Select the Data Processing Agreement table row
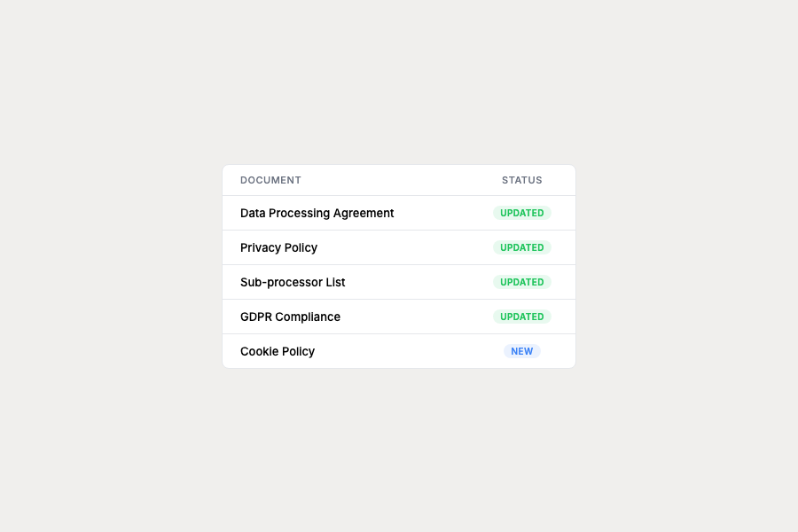 (434, 213)
